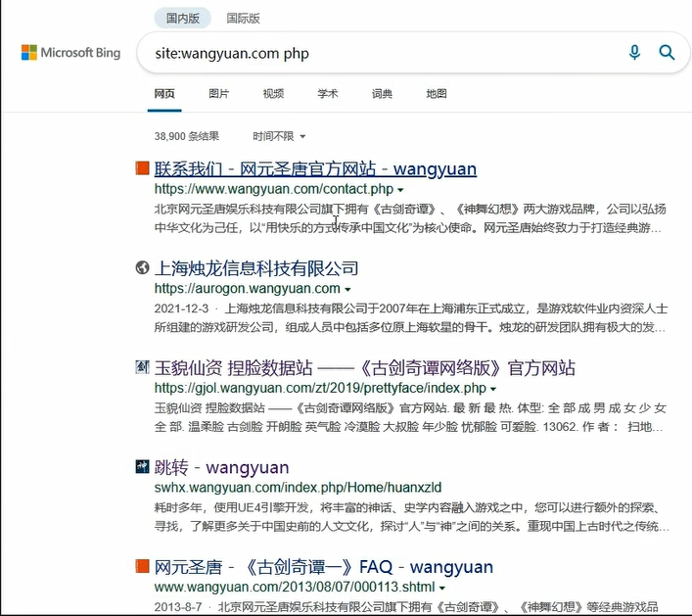Click the Microsoft Bing logo
692x616 pixels.
(x=71, y=53)
